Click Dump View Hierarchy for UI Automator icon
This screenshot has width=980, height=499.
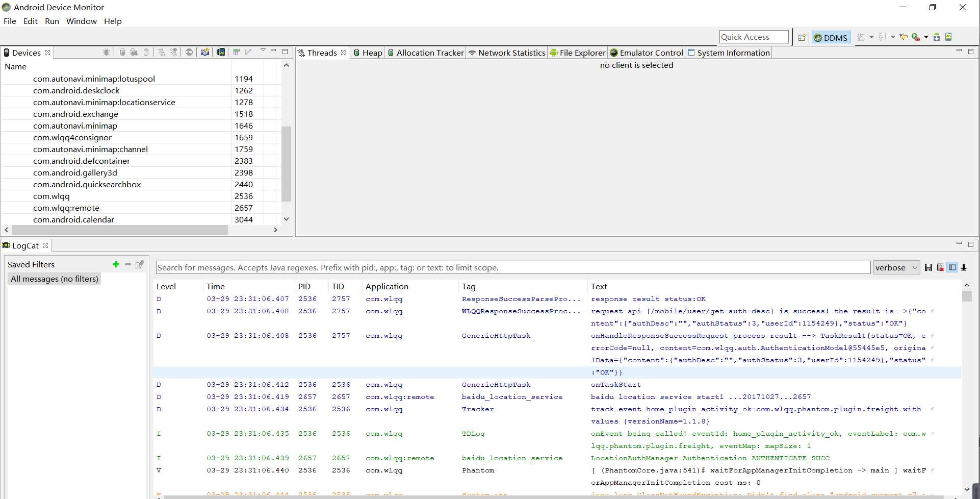(221, 52)
